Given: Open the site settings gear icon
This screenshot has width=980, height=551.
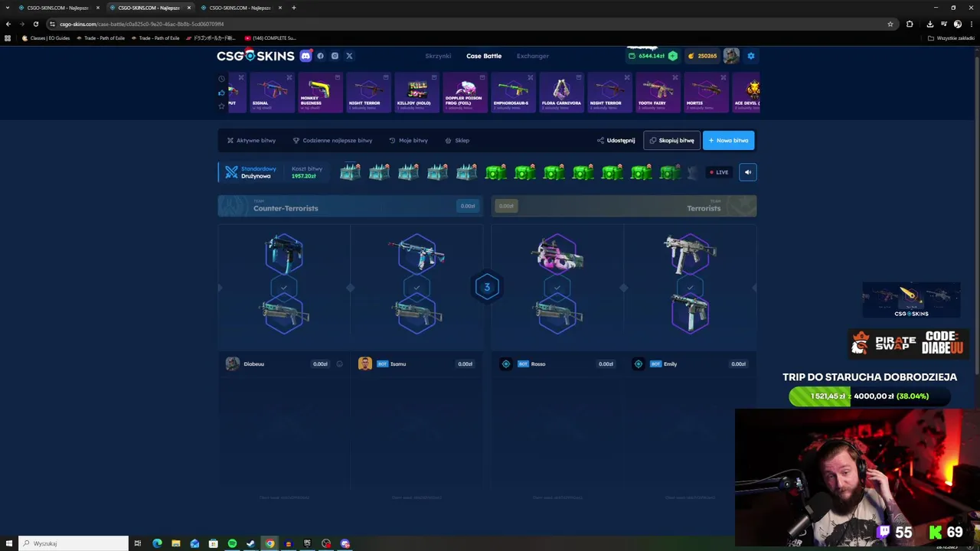Looking at the screenshot, I should pos(751,56).
